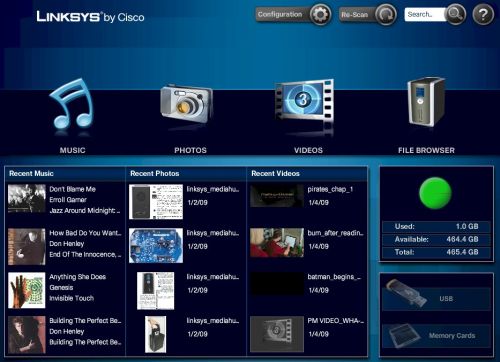
Task: Click inside the Search input field
Action: coord(425,15)
